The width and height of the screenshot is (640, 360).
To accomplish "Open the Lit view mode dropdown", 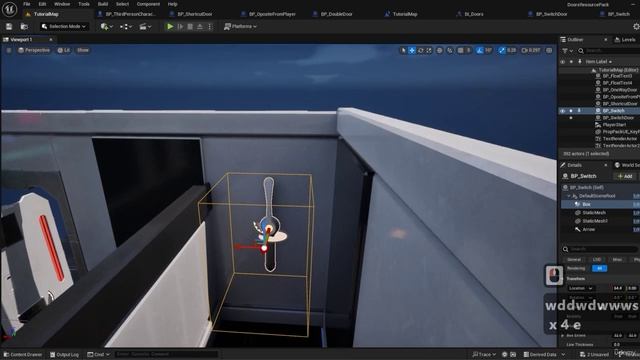I will 64,50.
